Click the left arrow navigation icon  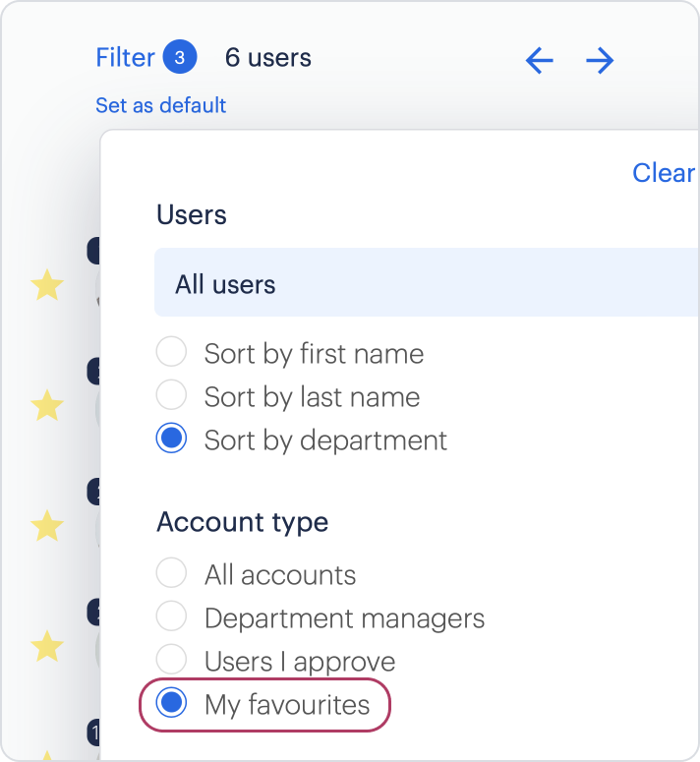click(x=539, y=60)
